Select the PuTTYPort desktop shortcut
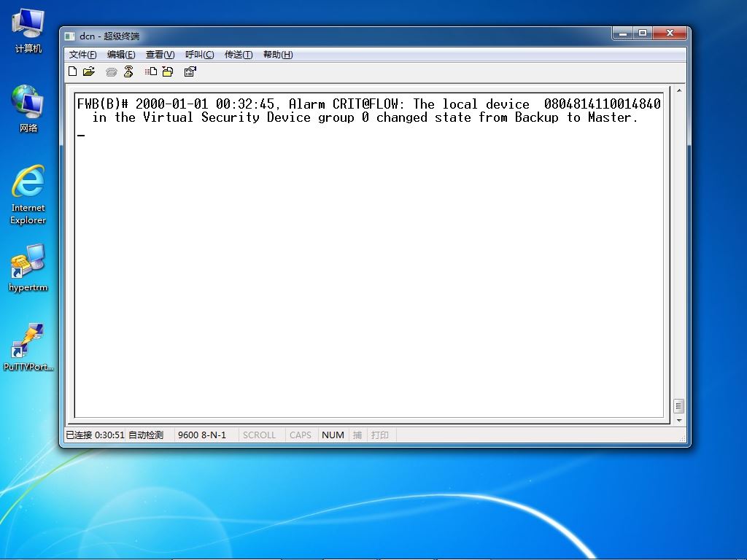This screenshot has height=560, width=747. tap(28, 347)
